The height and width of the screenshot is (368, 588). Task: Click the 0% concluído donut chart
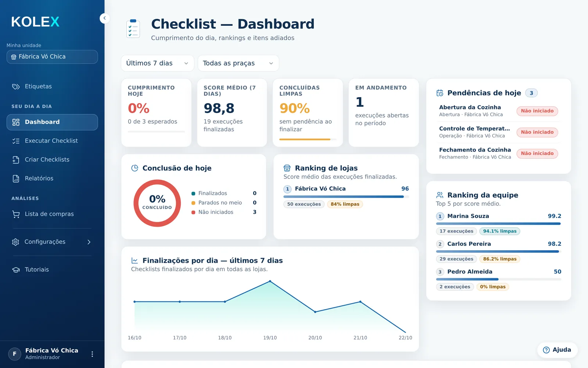157,203
